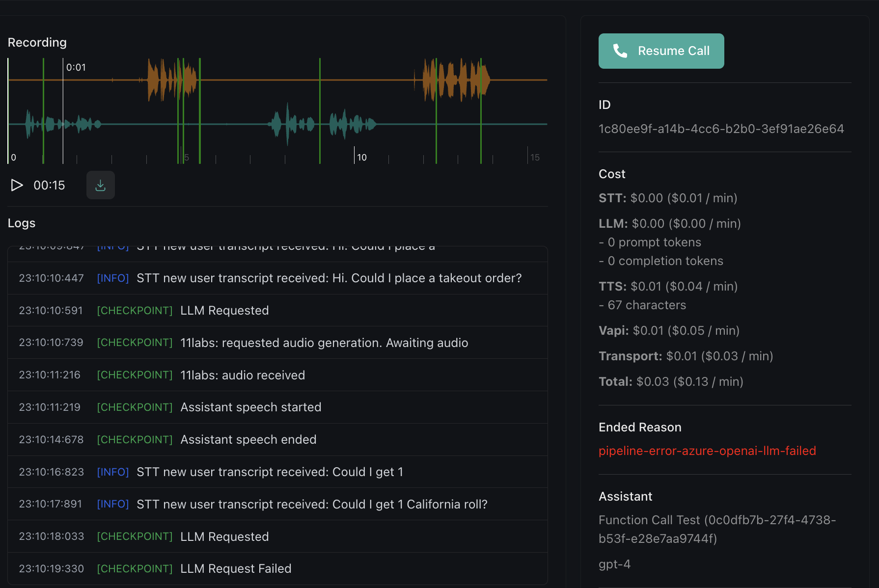Click the Resume Call button
This screenshot has height=588, width=879.
[x=661, y=51]
